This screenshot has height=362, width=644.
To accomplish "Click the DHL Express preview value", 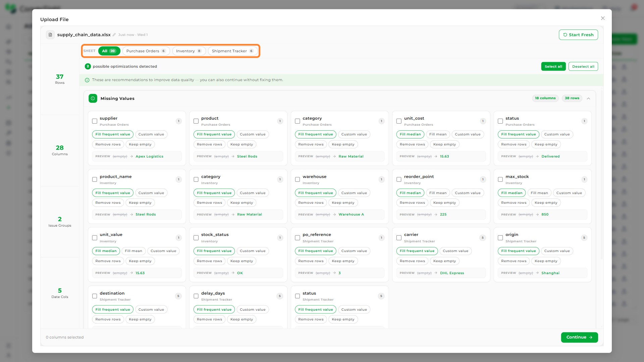I will tap(452, 273).
